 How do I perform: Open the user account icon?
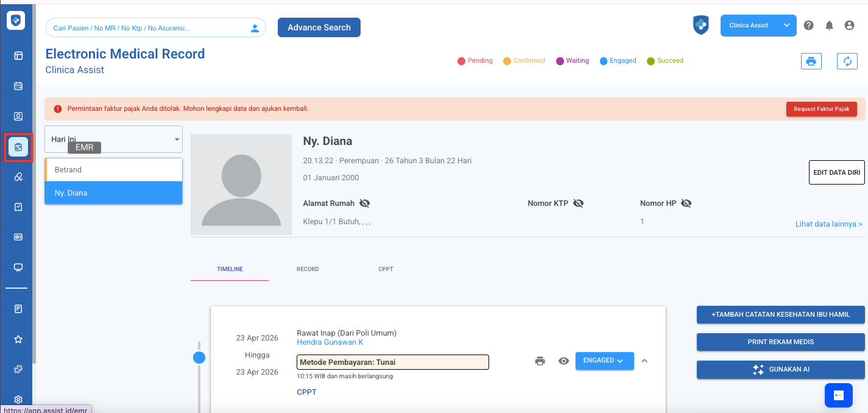pos(849,26)
